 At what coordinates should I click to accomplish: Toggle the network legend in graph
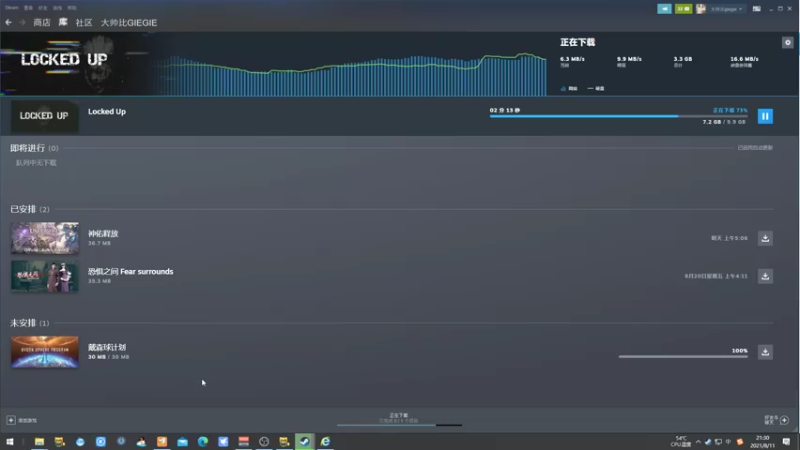click(569, 88)
